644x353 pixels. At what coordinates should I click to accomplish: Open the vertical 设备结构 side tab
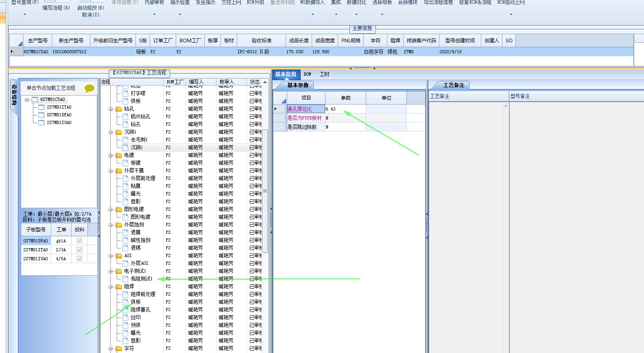tap(14, 96)
